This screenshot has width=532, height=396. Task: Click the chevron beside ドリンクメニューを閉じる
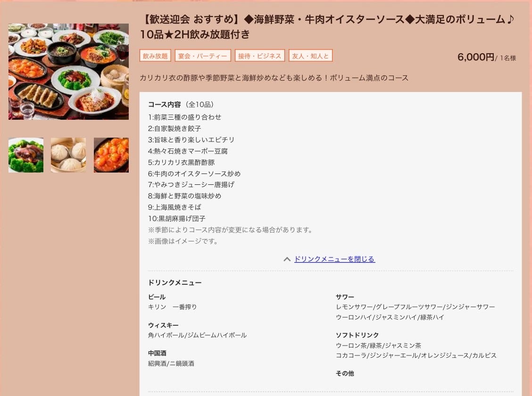point(287,259)
